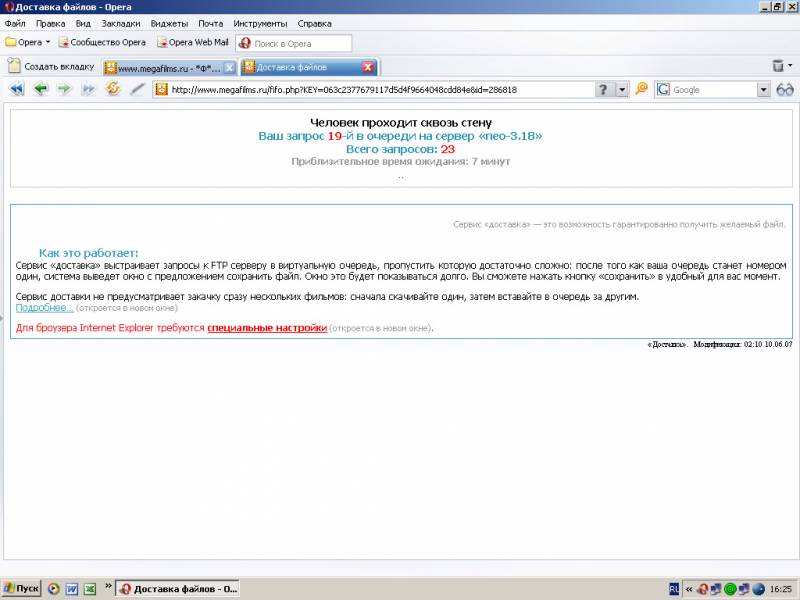
Task: Click the Google search input field
Action: 713,90
